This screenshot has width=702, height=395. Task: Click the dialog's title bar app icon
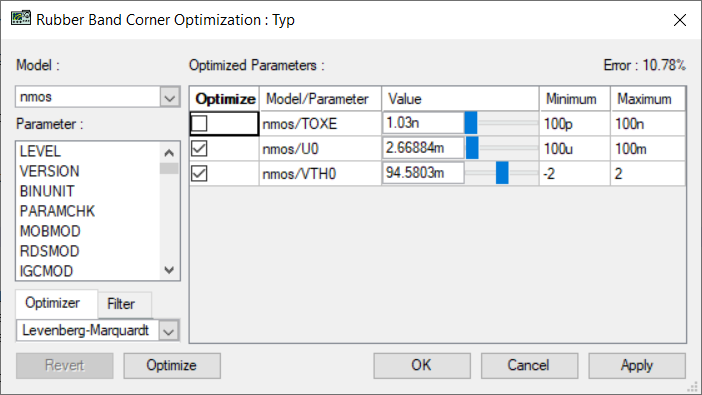pos(21,19)
